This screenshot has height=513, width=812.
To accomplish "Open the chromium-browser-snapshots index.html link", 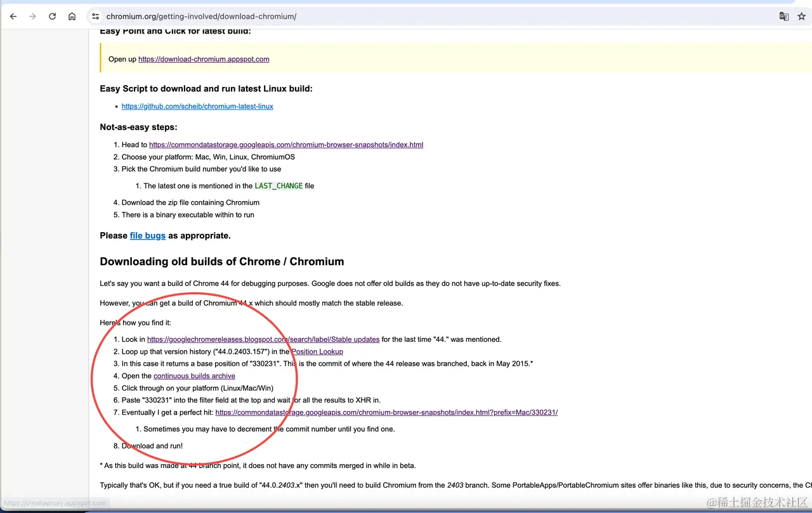I will (x=286, y=145).
